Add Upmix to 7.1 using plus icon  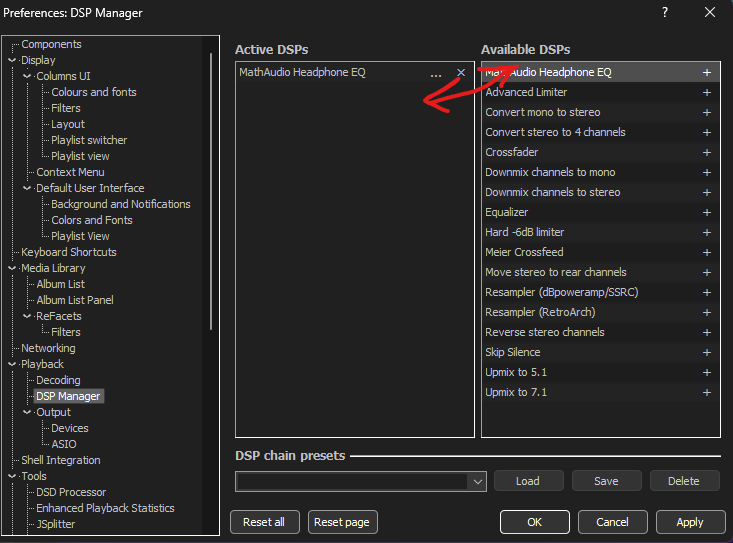coord(706,393)
